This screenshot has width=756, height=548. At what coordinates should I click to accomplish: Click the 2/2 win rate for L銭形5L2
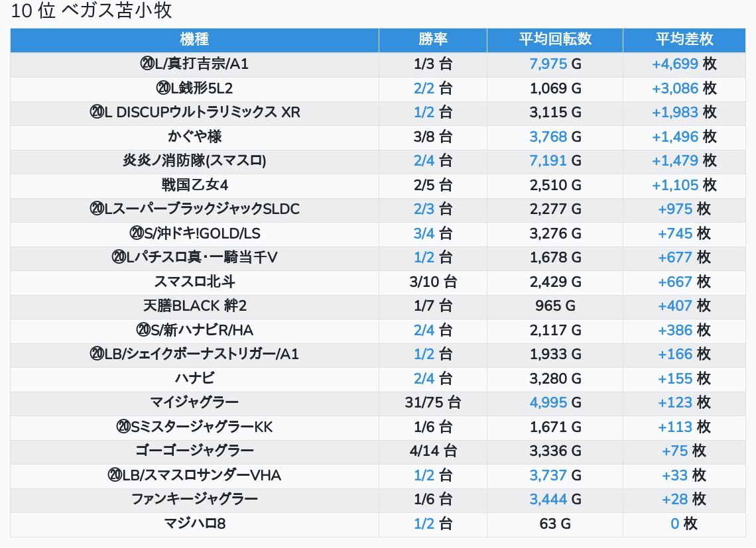[x=424, y=88]
